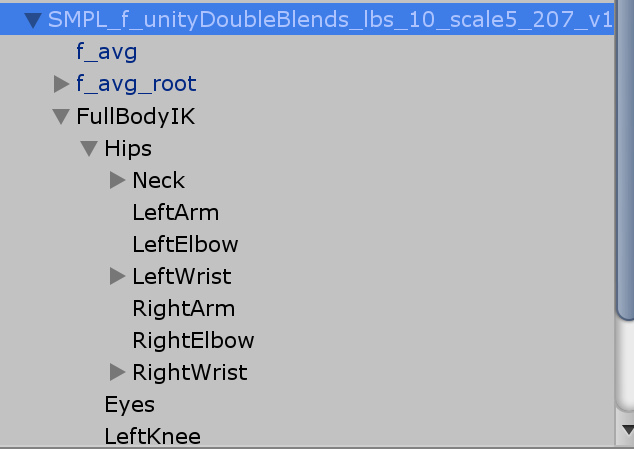634x449 pixels.
Task: Select the f_avg object
Action: (106, 52)
